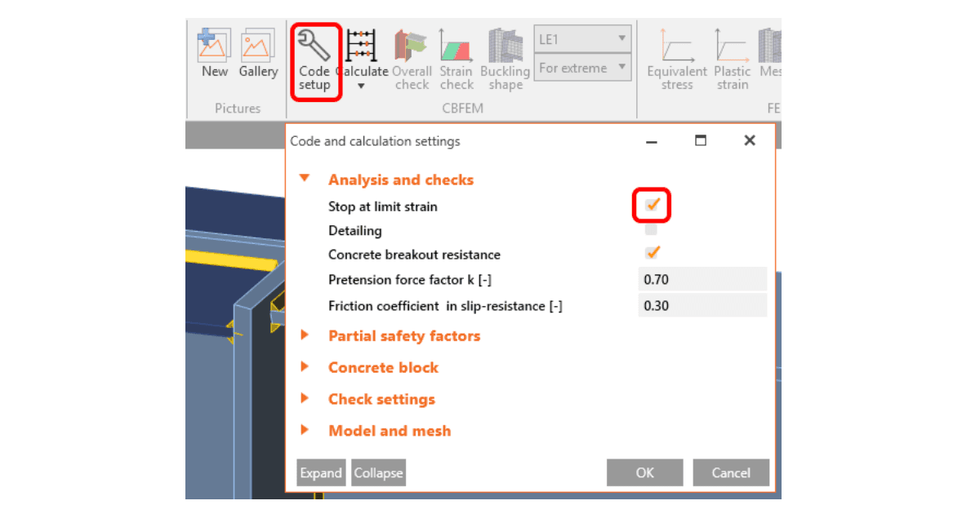Toggle Stop at limit strain checkbox
Image resolution: width=980 pixels, height=514 pixels.
(x=653, y=205)
